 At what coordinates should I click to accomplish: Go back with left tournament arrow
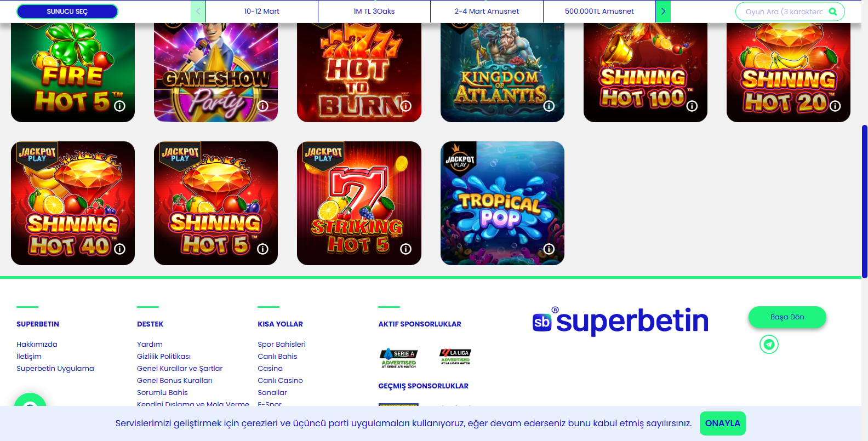(198, 12)
